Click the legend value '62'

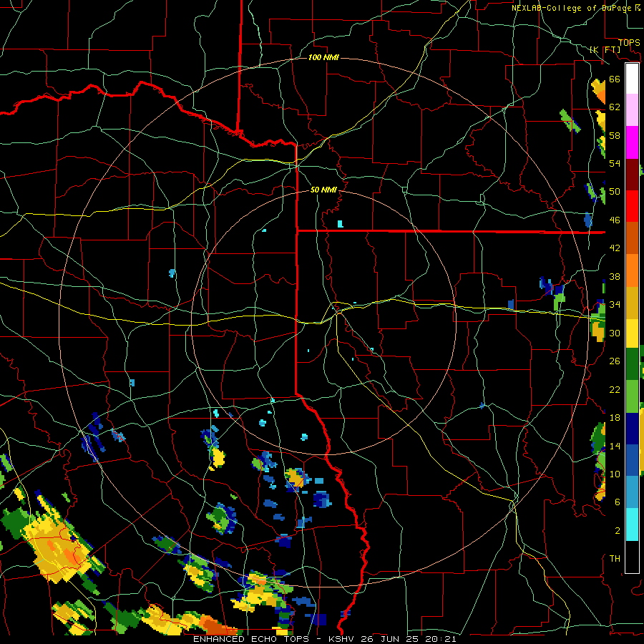(x=615, y=107)
